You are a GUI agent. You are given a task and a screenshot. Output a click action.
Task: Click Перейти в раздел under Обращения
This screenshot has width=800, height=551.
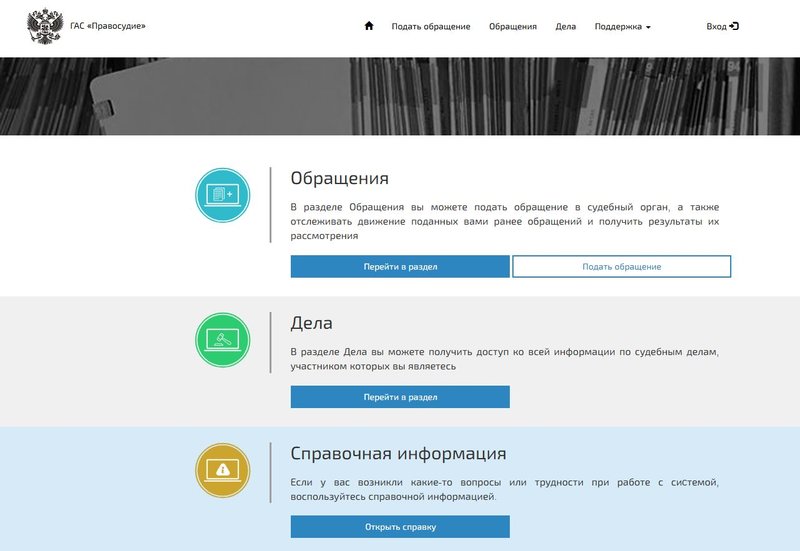click(x=400, y=266)
